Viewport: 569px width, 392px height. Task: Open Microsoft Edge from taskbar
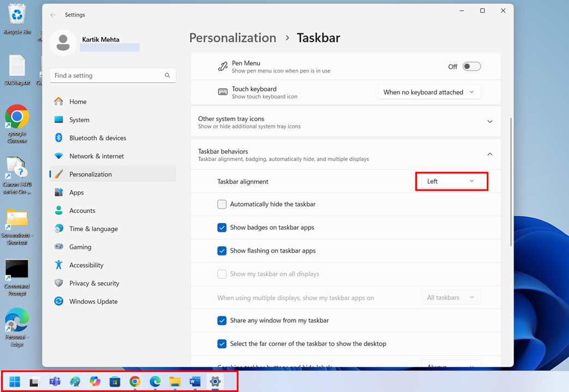155,382
